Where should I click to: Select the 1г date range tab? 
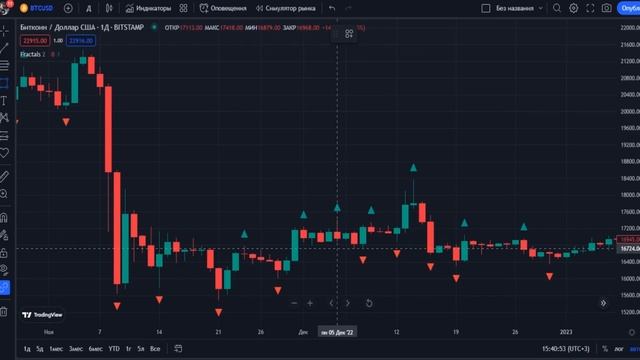(x=129, y=349)
